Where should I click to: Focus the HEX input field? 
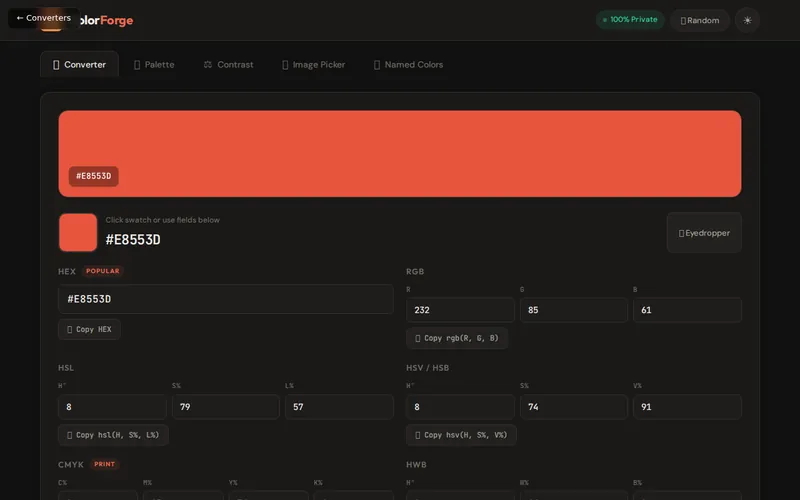pyautogui.click(x=226, y=299)
